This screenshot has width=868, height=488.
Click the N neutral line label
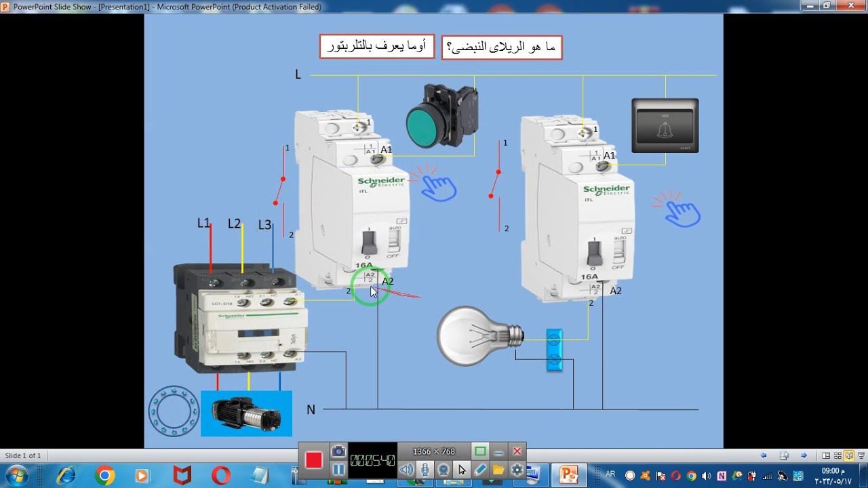[311, 409]
